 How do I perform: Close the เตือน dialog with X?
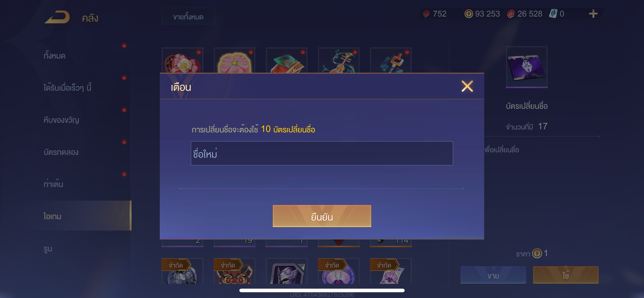click(467, 86)
